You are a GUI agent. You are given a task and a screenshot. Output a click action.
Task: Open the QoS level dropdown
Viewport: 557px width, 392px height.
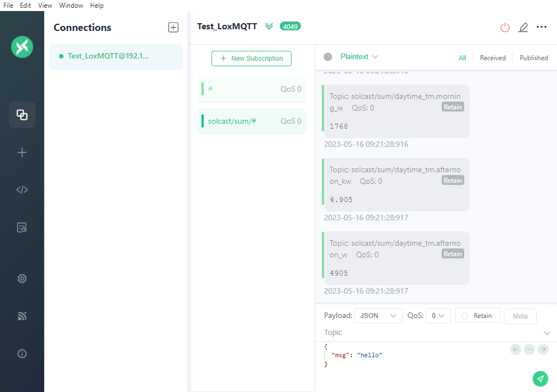pyautogui.click(x=440, y=316)
